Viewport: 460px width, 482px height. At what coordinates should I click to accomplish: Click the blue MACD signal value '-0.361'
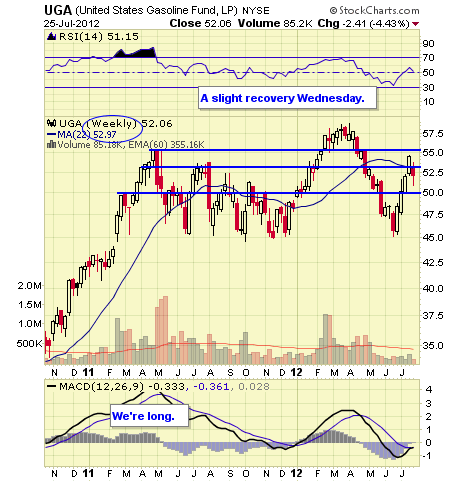pyautogui.click(x=211, y=387)
